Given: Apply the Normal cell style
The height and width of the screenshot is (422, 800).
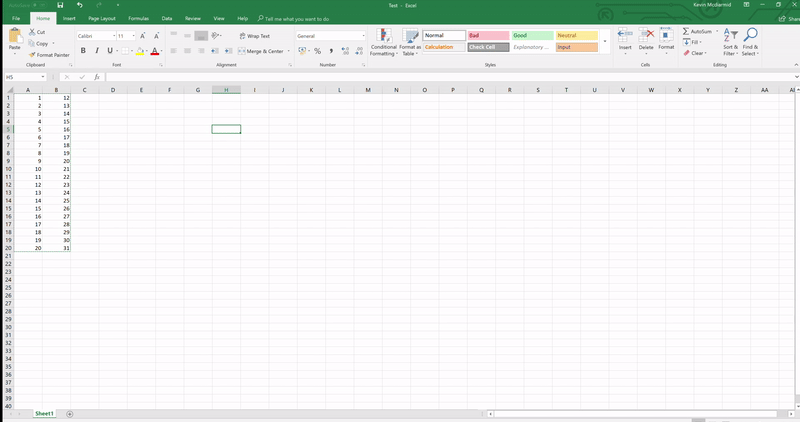Looking at the screenshot, I should pos(444,35).
